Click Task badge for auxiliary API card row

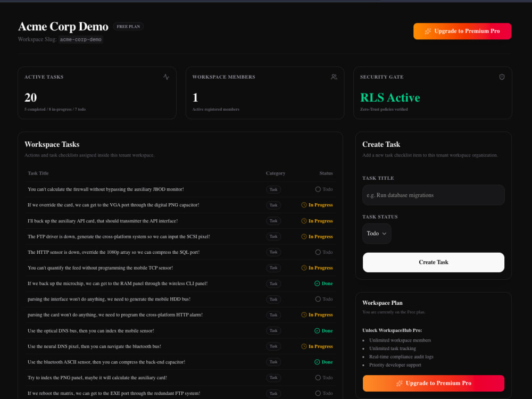pyautogui.click(x=273, y=221)
